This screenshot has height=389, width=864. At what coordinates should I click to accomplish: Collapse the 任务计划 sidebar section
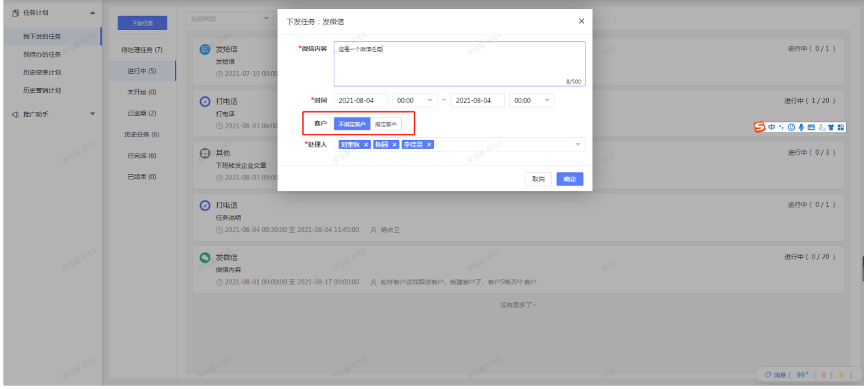[x=92, y=13]
